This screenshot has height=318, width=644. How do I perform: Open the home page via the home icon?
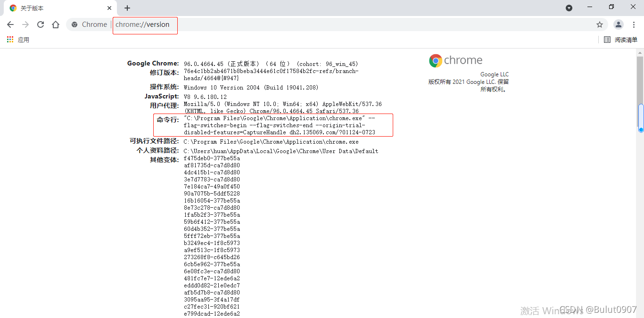click(56, 24)
